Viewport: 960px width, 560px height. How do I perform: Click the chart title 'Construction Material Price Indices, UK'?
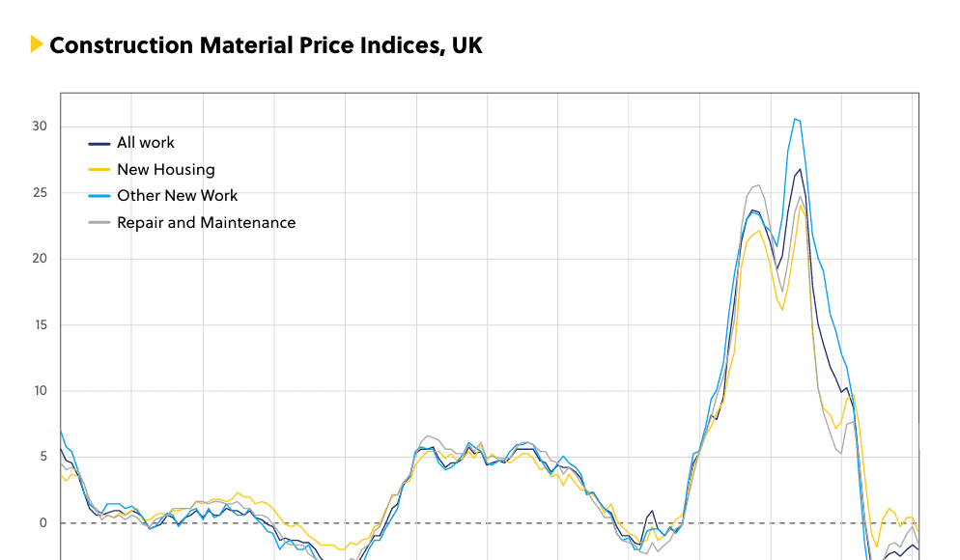266,45
